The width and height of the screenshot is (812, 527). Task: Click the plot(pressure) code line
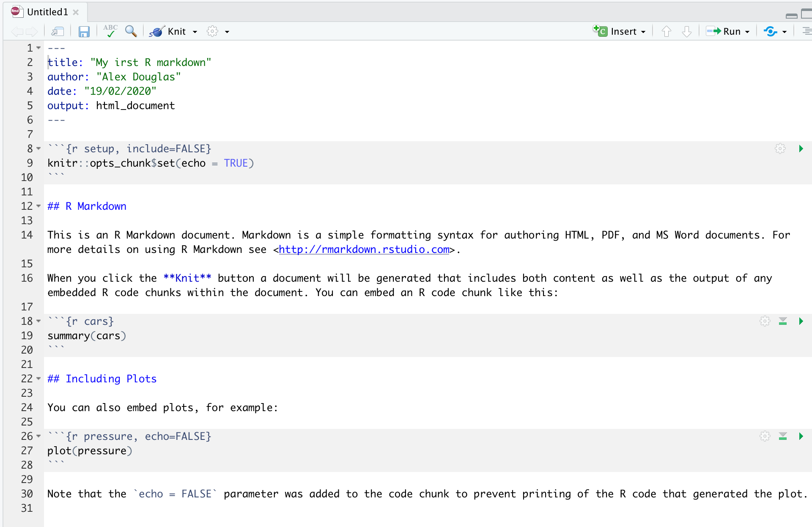(90, 451)
